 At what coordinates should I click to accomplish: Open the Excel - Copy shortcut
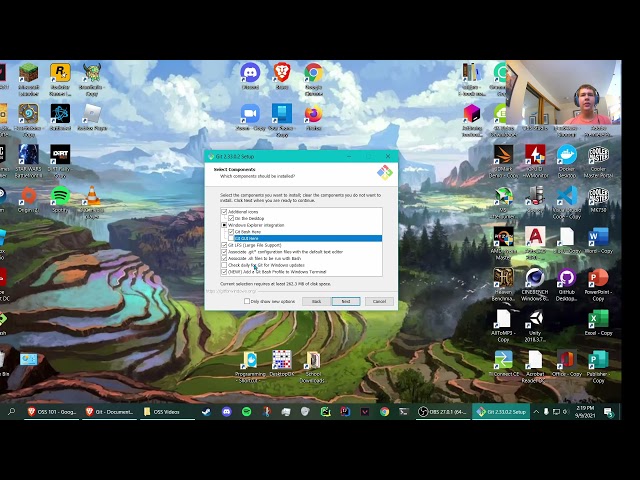click(598, 322)
